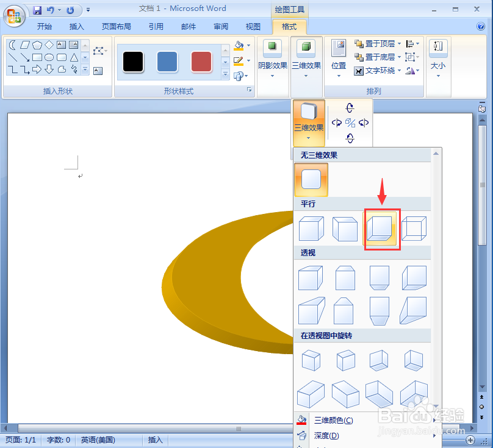Click the tilt up rotation icon
Image resolution: width=493 pixels, height=448 pixels.
tap(350, 108)
